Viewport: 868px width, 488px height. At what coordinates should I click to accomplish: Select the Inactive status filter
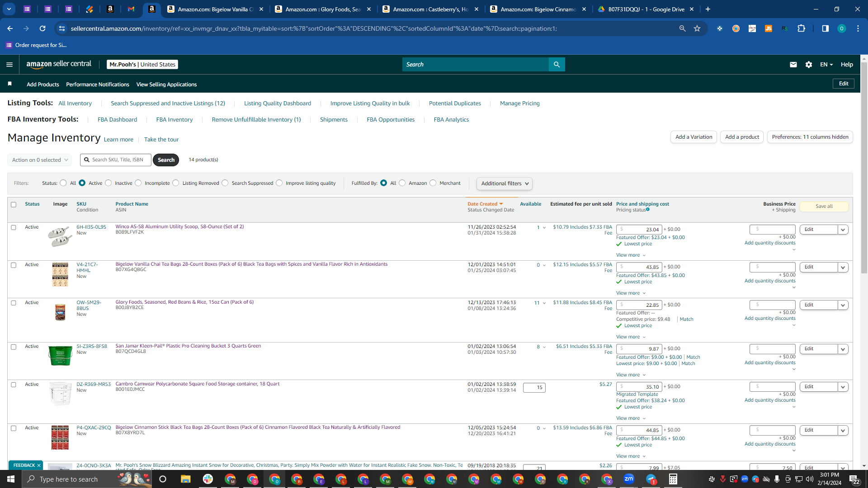[108, 183]
